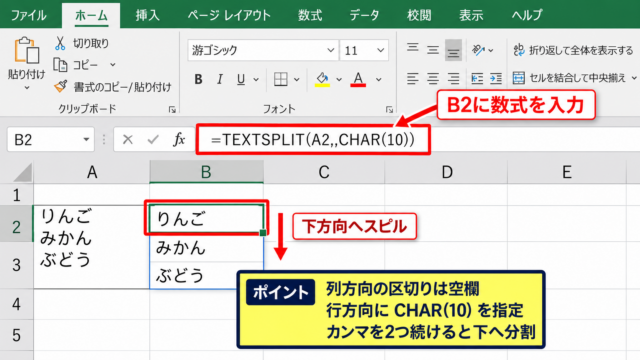Image resolution: width=640 pixels, height=360 pixels.
Task: Center text horizontally
Action: point(433,78)
